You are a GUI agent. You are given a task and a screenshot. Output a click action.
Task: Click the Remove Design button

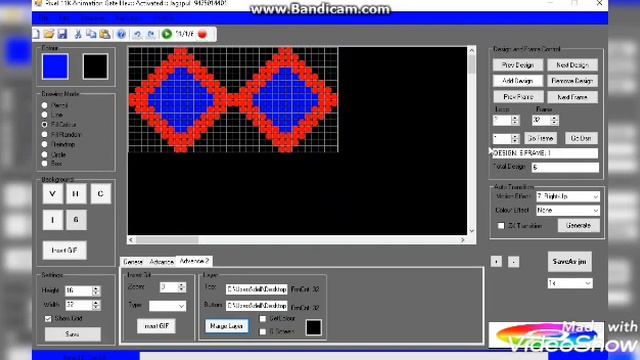coord(572,81)
